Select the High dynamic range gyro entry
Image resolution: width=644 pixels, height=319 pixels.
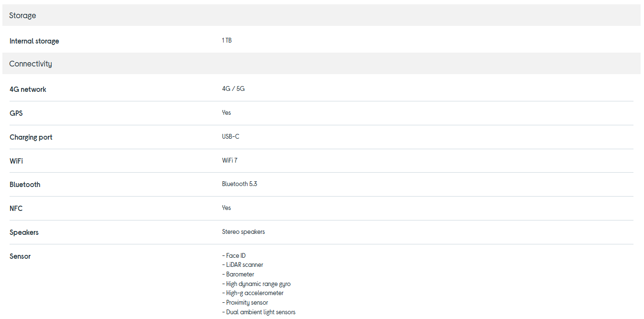(258, 284)
